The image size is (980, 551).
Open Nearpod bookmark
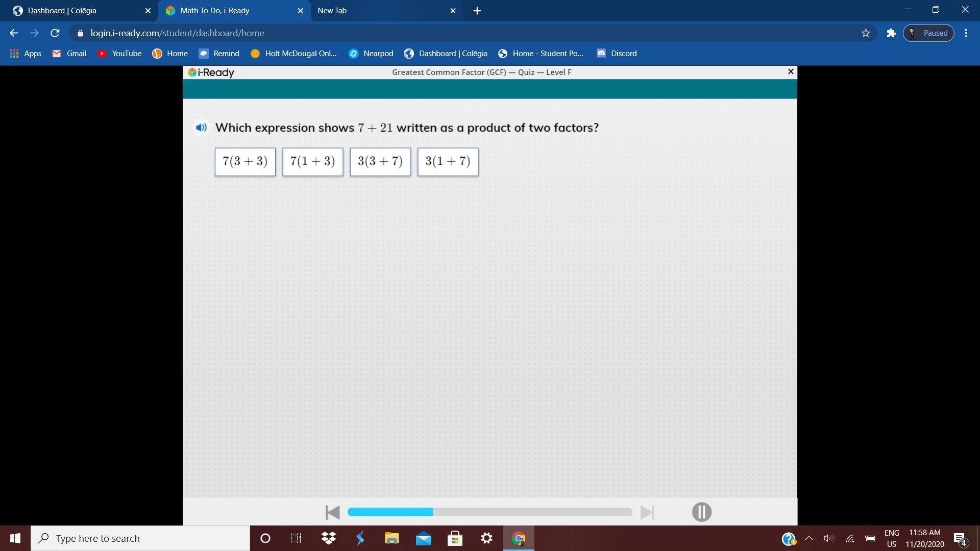371,54
